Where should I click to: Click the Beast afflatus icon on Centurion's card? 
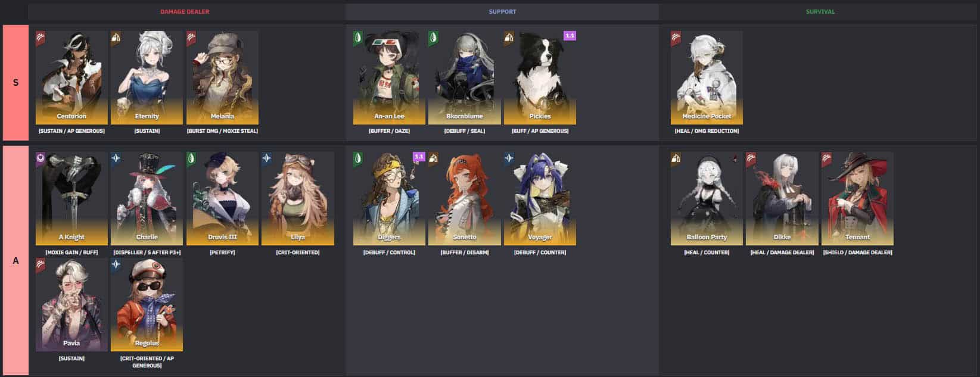[41, 39]
